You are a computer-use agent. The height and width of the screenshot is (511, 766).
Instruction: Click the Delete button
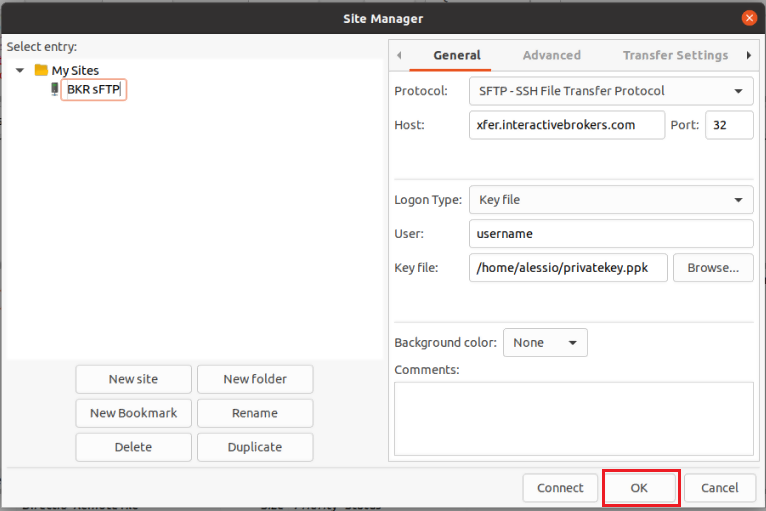click(133, 447)
